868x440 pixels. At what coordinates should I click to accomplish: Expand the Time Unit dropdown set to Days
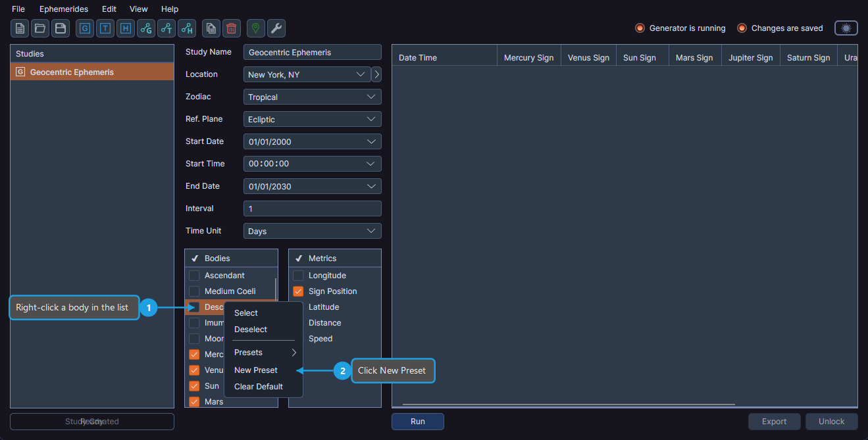[312, 231]
